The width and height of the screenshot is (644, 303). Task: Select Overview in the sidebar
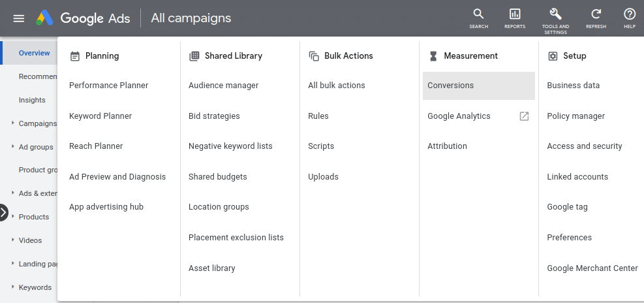pyautogui.click(x=35, y=53)
